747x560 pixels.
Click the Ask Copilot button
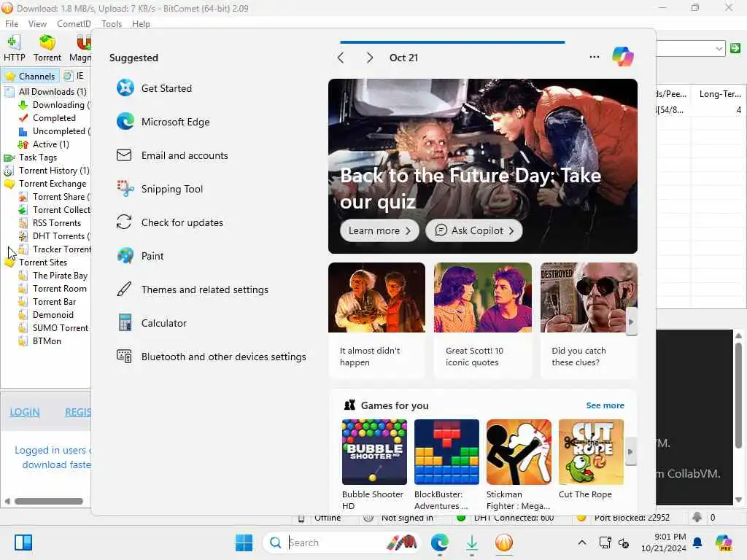coord(474,230)
